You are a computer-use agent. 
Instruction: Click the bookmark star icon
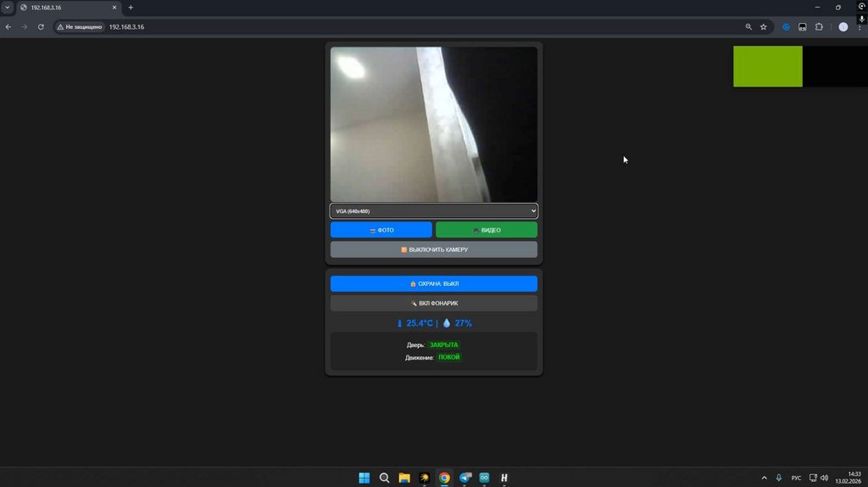click(x=763, y=27)
